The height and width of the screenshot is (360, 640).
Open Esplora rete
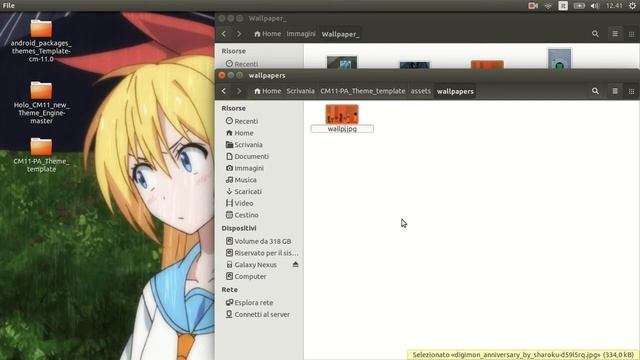coord(249,303)
